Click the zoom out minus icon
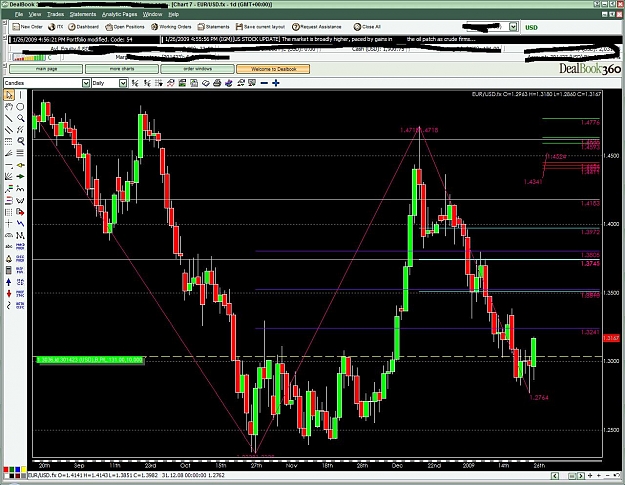Image resolution: width=625 pixels, height=485 pixels. click(264, 83)
